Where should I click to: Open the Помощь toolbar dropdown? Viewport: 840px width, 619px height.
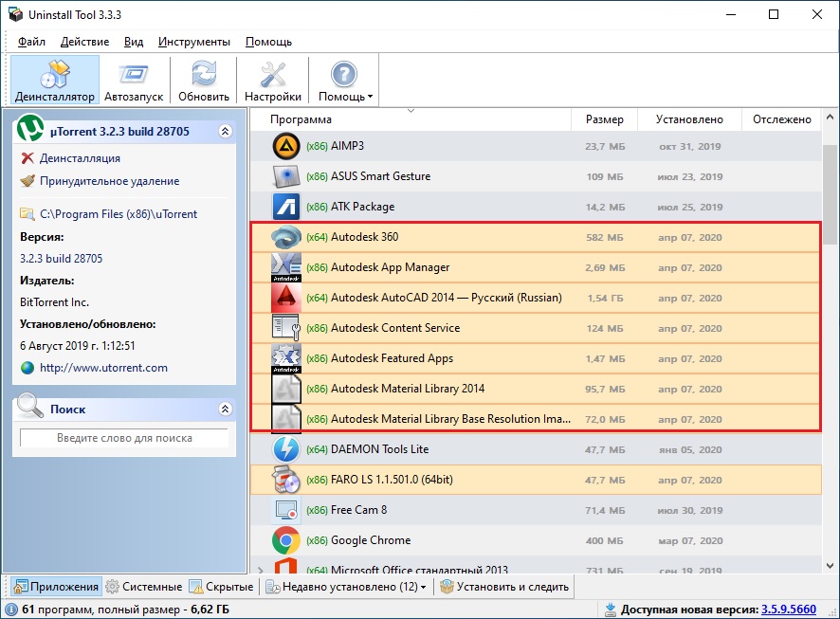[344, 80]
